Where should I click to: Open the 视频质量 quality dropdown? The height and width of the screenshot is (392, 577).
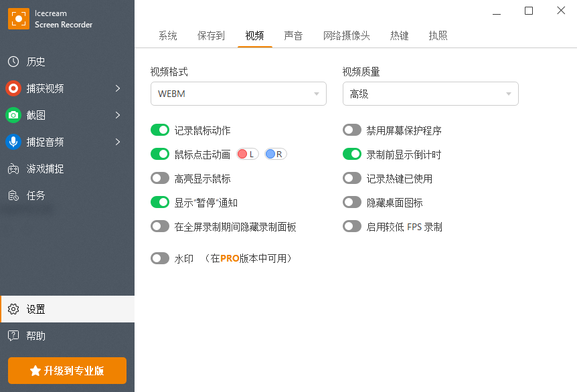click(430, 94)
